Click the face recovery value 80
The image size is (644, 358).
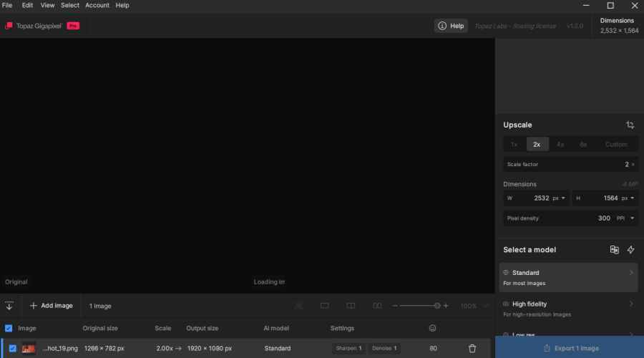coord(433,348)
